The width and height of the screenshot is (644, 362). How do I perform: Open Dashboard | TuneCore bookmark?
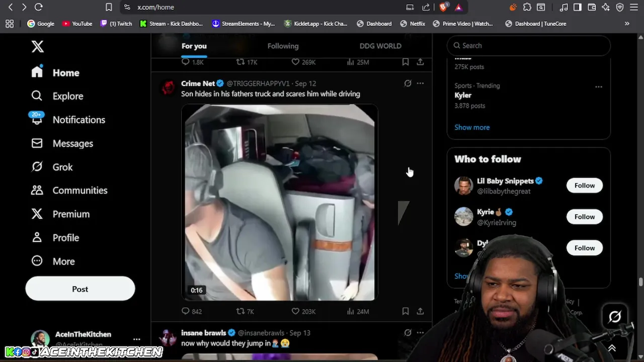(x=536, y=24)
